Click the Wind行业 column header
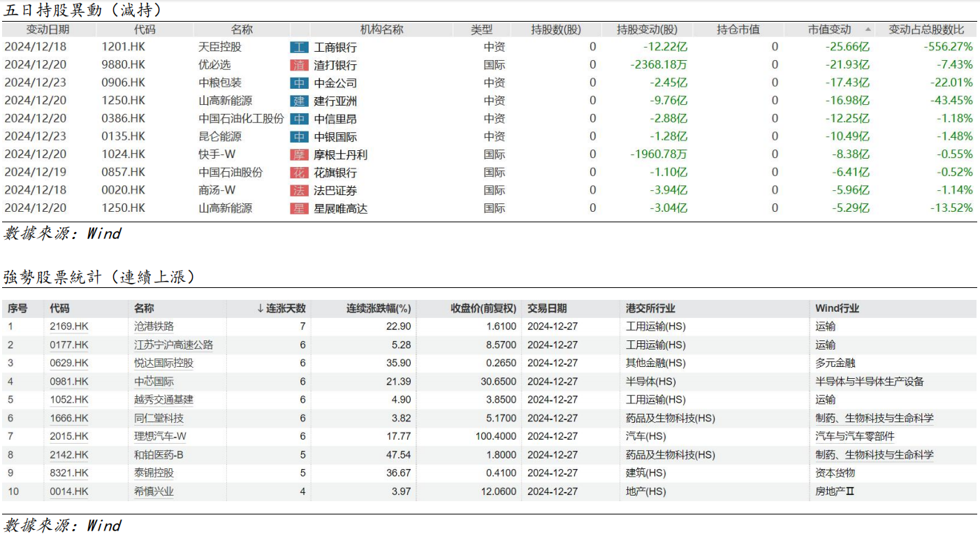Screen dimensions: 980x541 click(x=838, y=308)
